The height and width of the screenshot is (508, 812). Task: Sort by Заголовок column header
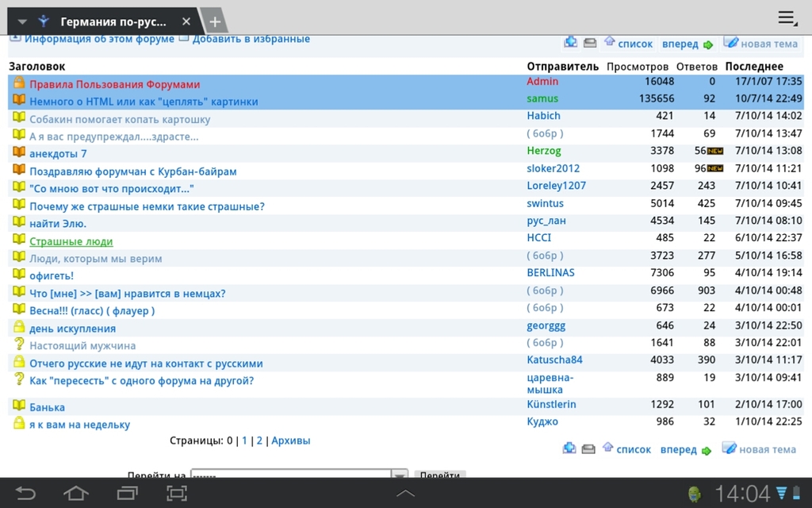[36, 67]
